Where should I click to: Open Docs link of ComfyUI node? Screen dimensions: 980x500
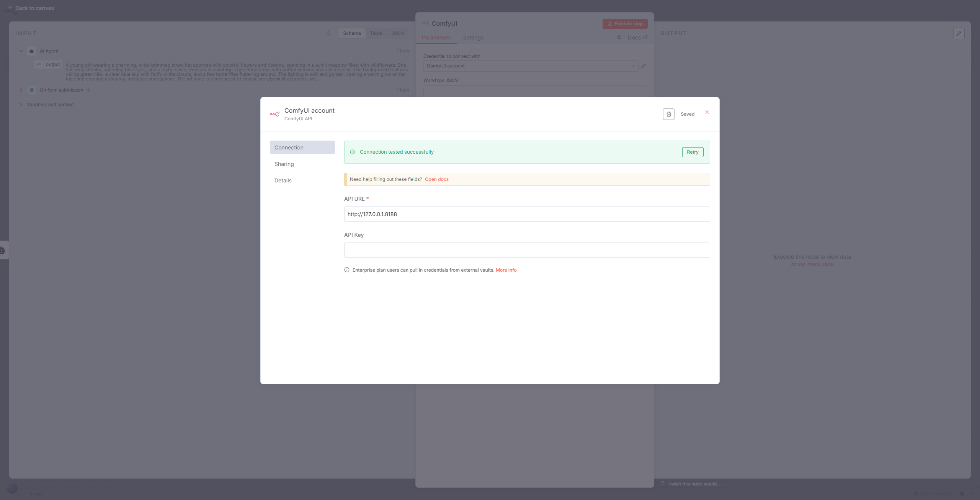pos(637,38)
